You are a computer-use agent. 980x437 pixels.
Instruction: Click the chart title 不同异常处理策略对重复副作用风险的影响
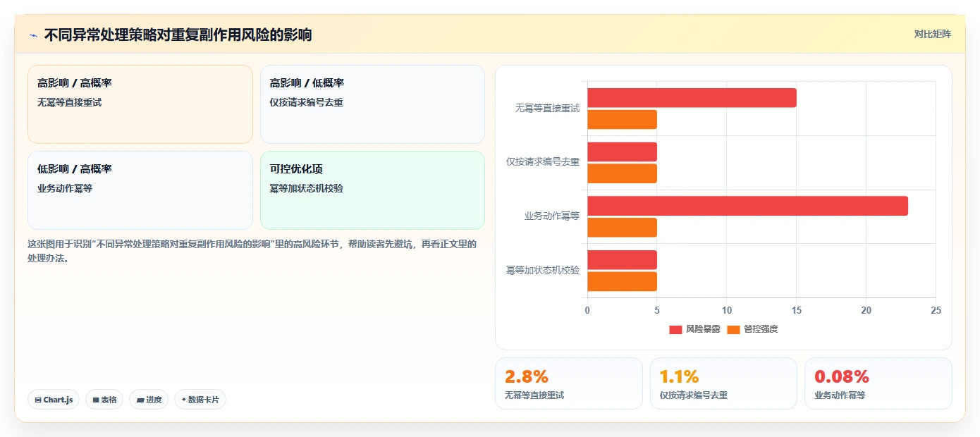(x=178, y=35)
